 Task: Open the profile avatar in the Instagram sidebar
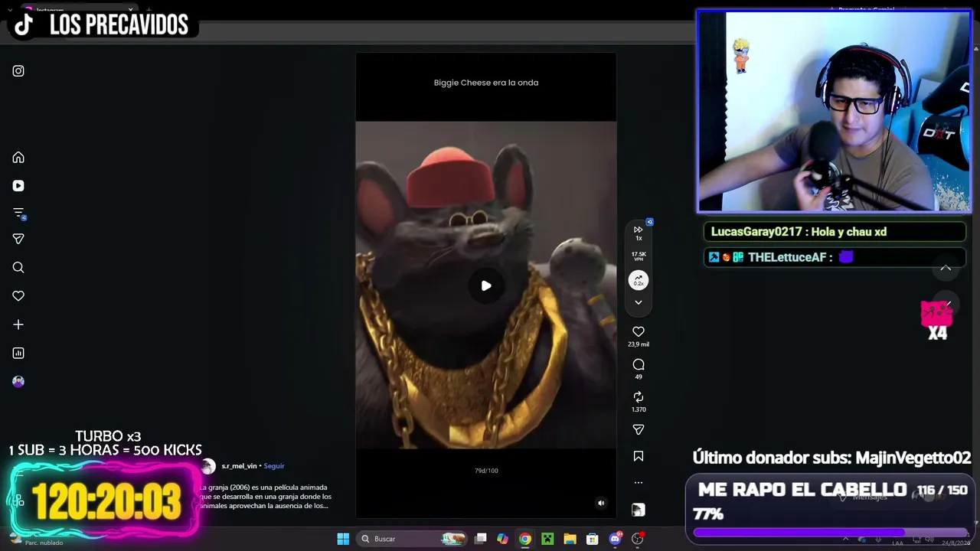(18, 381)
